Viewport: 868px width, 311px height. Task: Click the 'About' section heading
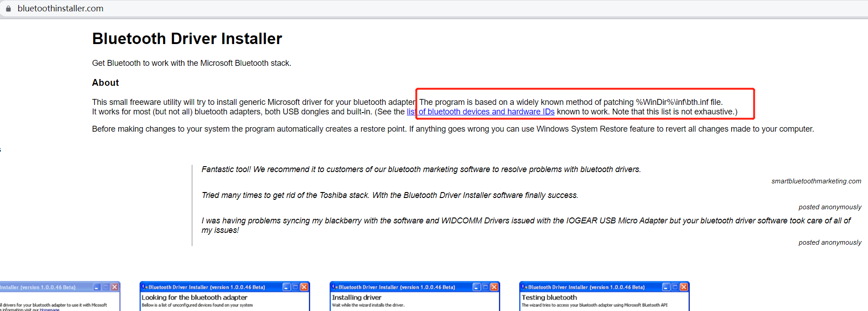click(x=105, y=83)
